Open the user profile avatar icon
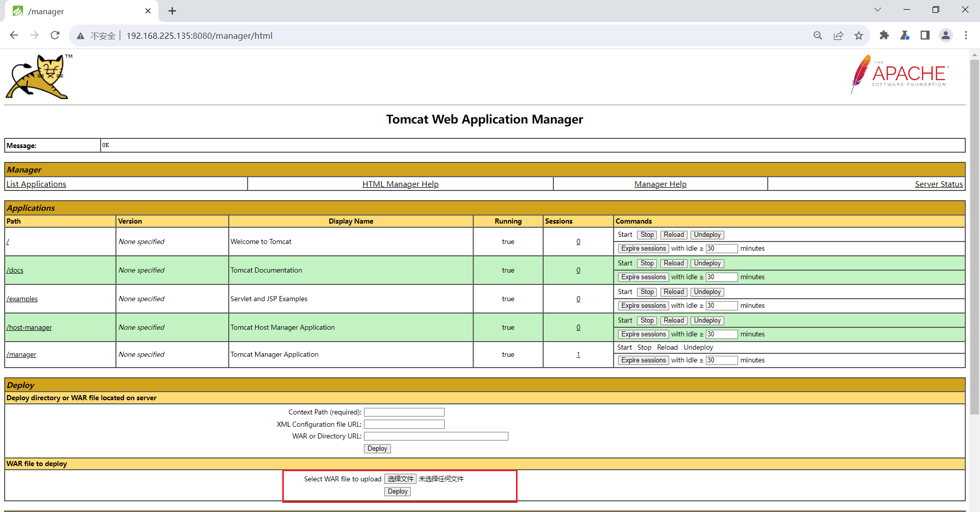 tap(945, 35)
